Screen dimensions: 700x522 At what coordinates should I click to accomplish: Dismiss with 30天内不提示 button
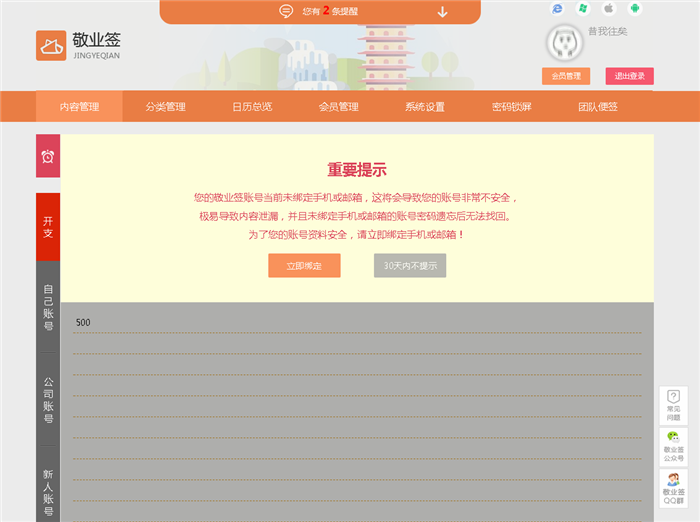(410, 266)
